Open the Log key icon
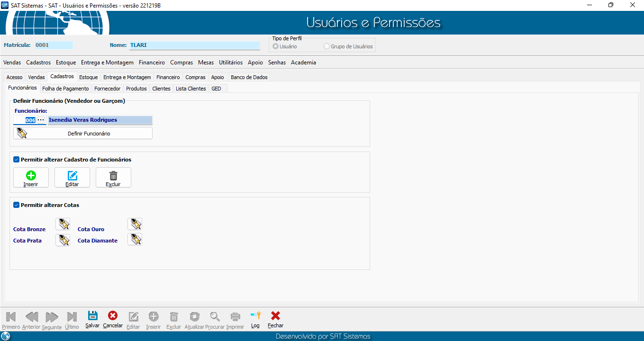 (255, 316)
